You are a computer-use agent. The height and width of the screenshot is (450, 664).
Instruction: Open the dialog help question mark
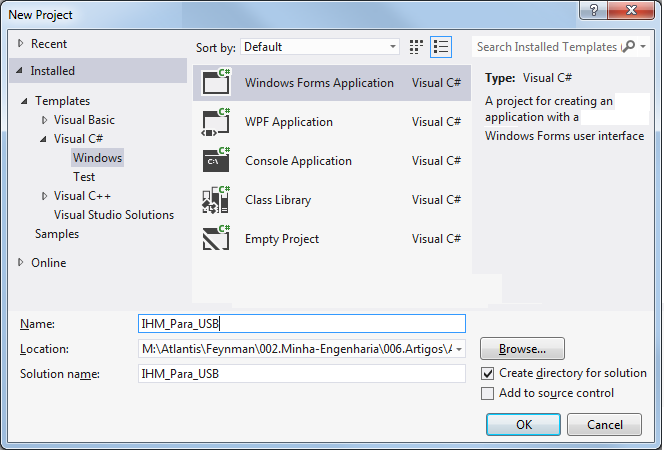(x=594, y=10)
